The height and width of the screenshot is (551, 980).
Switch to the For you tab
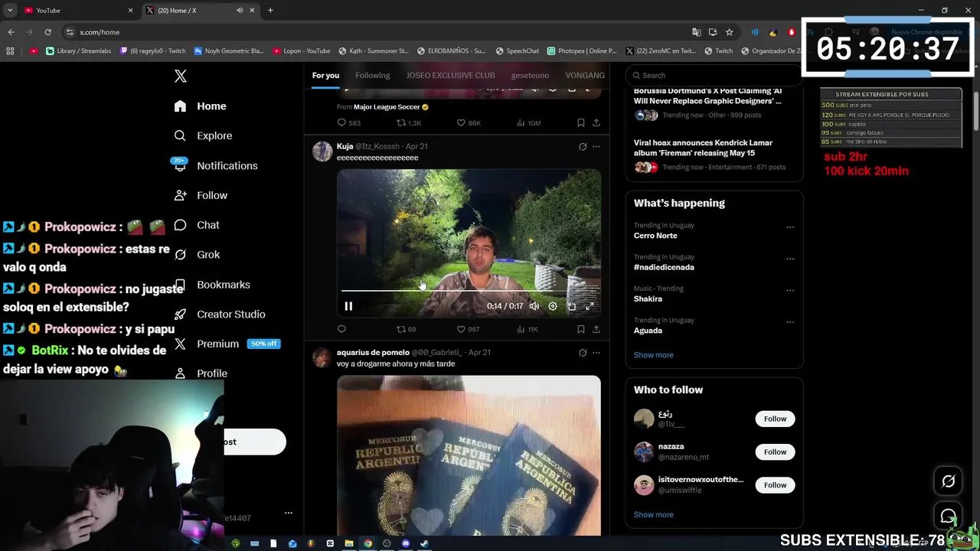coord(325,75)
